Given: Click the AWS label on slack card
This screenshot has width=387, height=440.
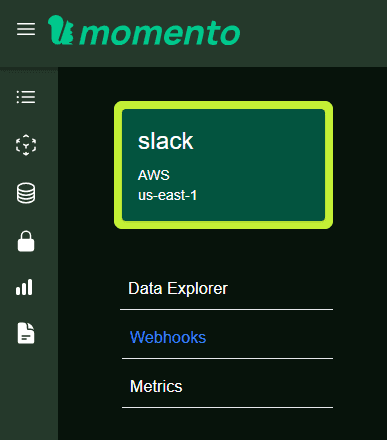Looking at the screenshot, I should tap(154, 175).
